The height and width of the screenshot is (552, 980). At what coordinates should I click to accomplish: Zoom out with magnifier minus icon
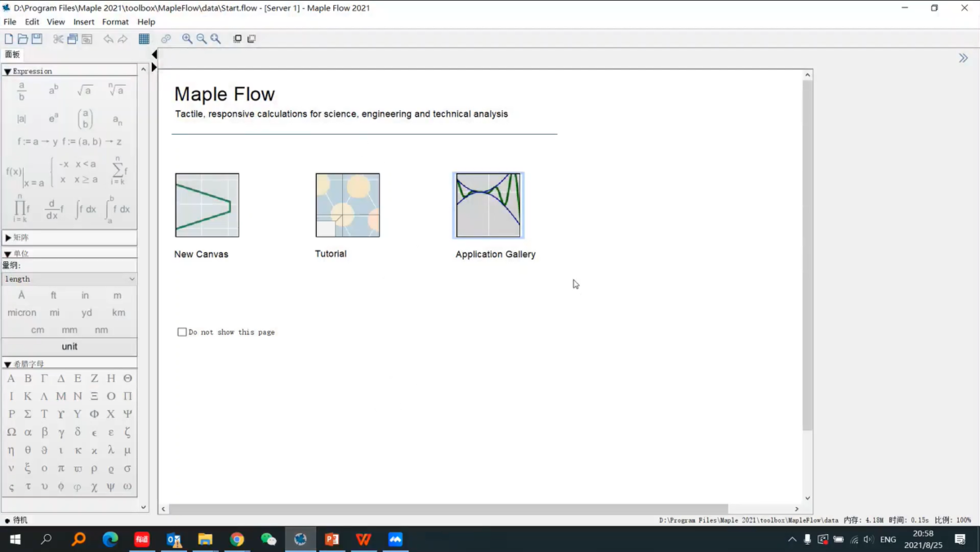[x=201, y=38]
